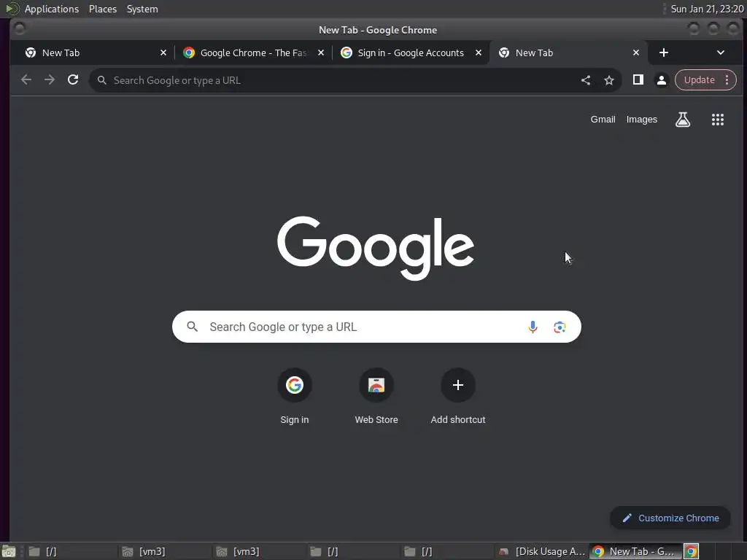Switch to Google Chrome - The Fas tab
This screenshot has height=560, width=747.
(x=253, y=52)
